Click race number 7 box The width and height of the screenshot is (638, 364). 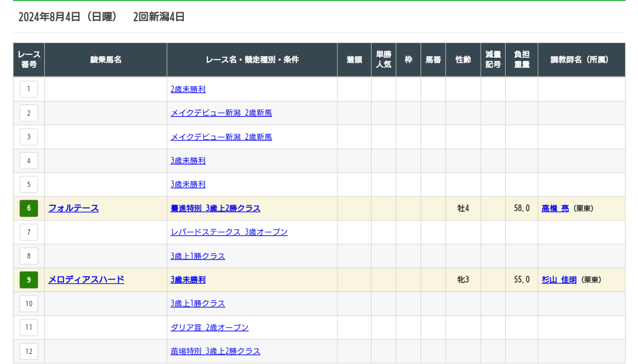coord(28,232)
